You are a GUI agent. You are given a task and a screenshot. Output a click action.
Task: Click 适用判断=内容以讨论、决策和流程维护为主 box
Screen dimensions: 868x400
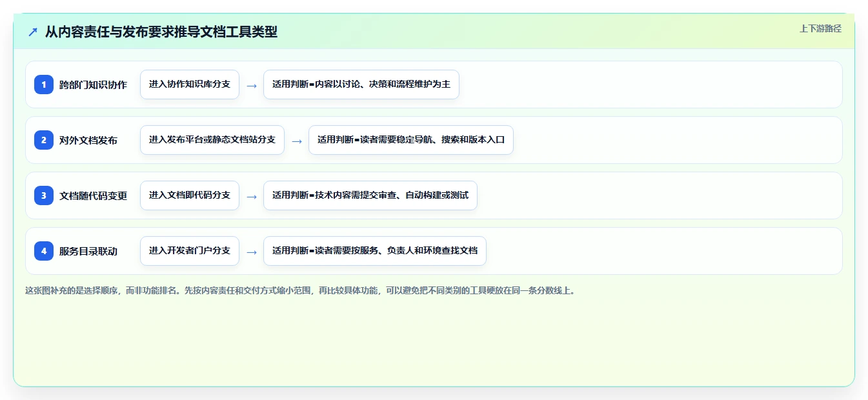click(361, 85)
